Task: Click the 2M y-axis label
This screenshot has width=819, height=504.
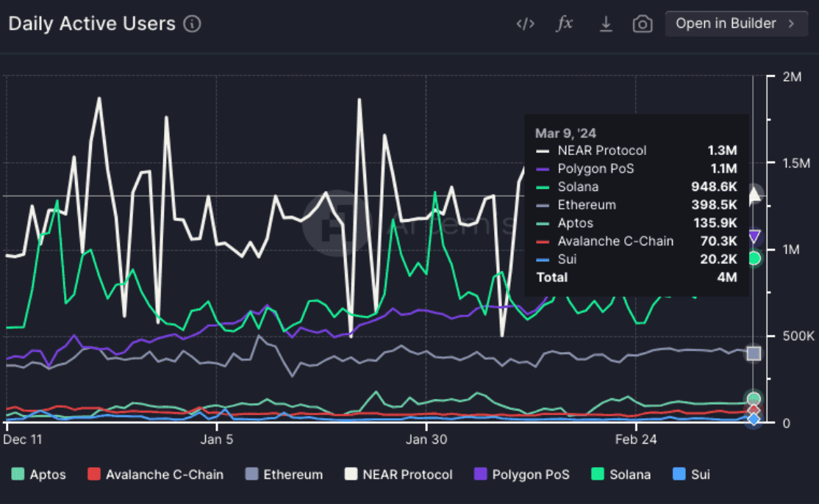Action: [x=792, y=77]
